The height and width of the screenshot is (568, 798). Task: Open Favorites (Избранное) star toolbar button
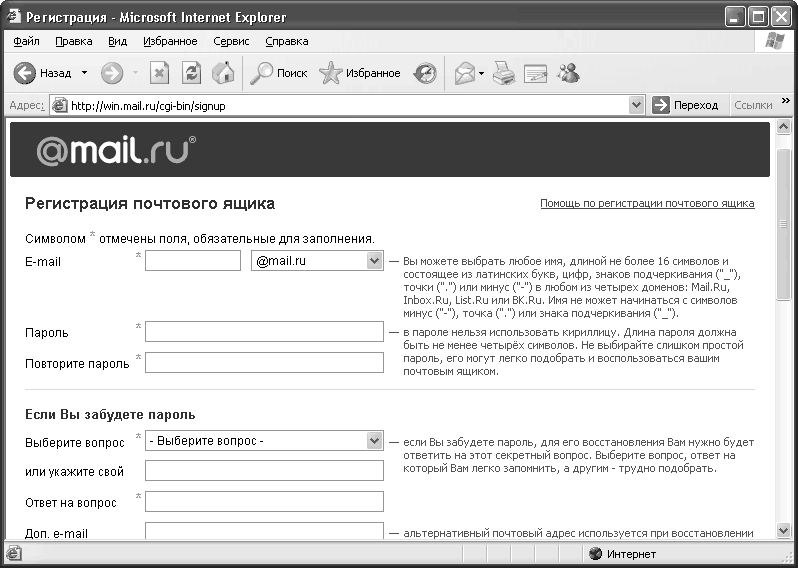click(360, 73)
